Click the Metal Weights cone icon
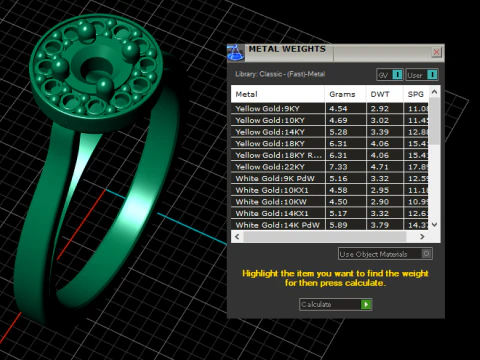 (x=236, y=53)
